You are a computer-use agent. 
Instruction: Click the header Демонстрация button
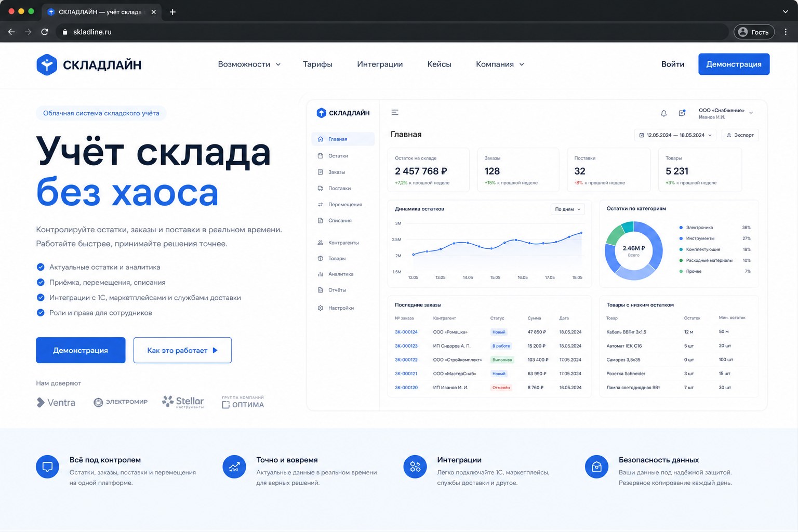(734, 64)
